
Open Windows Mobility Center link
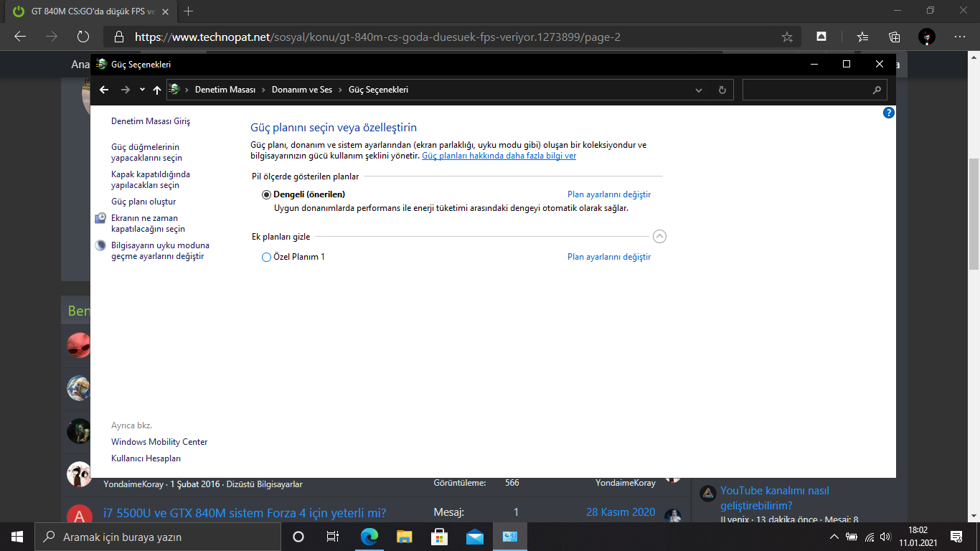(x=159, y=442)
